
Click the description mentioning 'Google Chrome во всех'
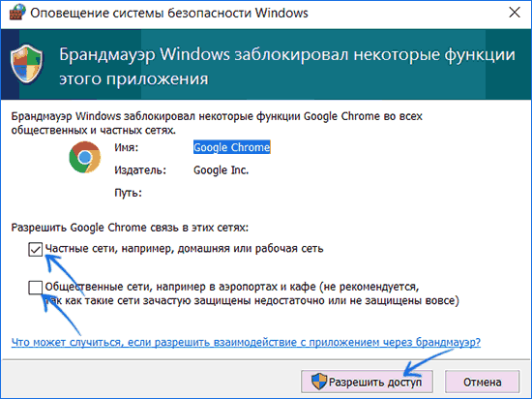tap(217, 123)
